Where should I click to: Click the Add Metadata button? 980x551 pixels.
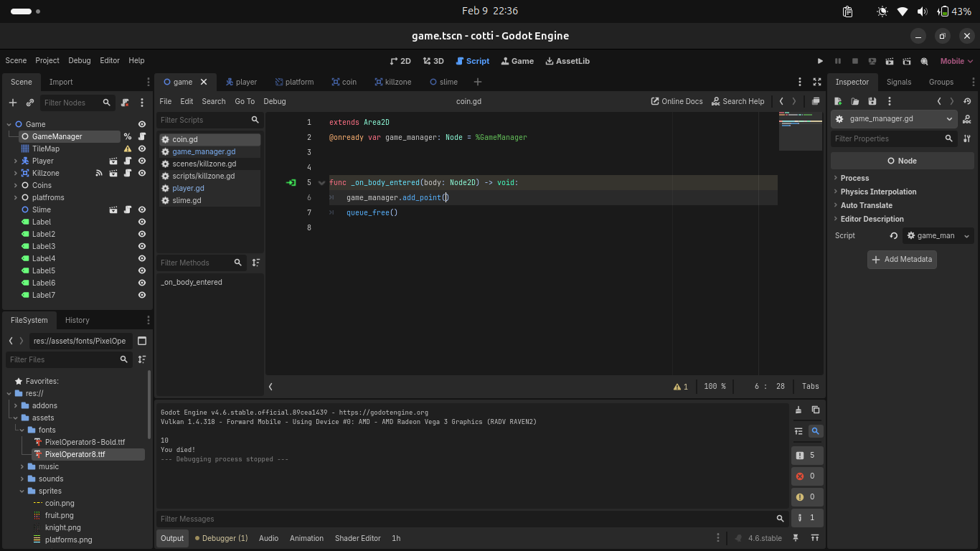902,259
